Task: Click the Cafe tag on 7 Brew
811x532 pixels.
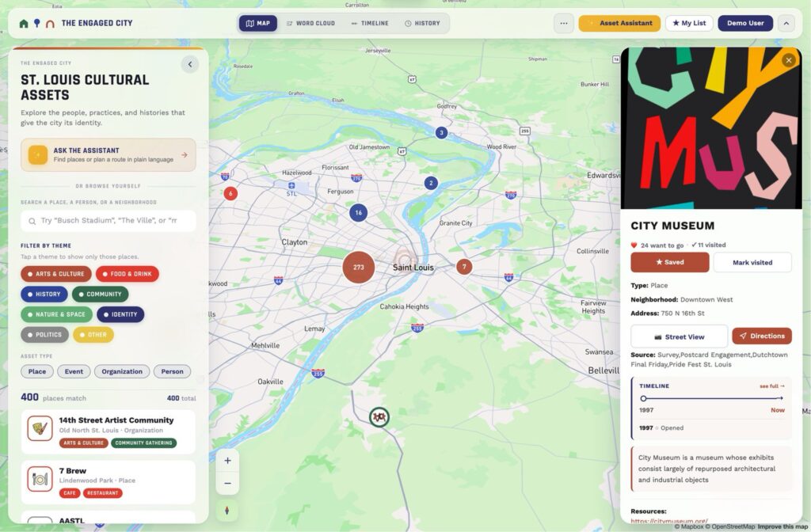Action: (x=70, y=493)
